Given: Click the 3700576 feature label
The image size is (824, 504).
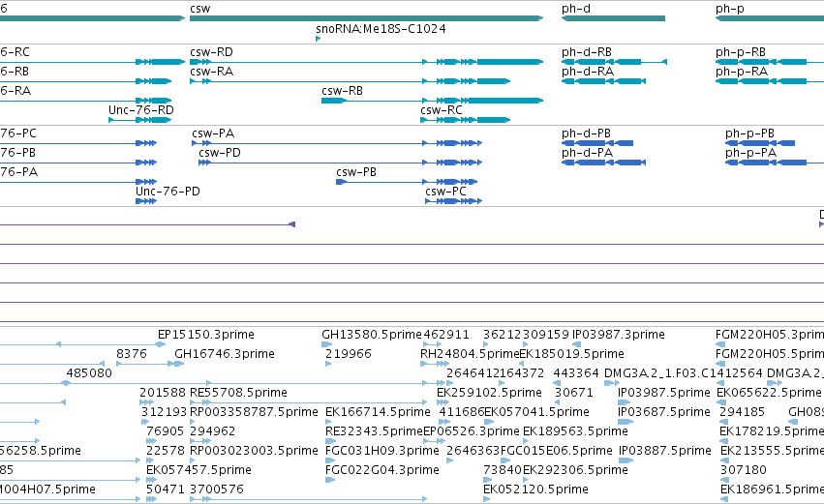Looking at the screenshot, I should coord(217,489).
